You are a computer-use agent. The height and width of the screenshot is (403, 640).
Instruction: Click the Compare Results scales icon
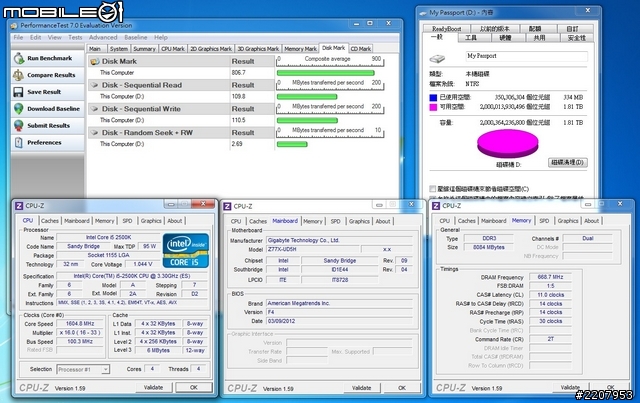point(18,75)
